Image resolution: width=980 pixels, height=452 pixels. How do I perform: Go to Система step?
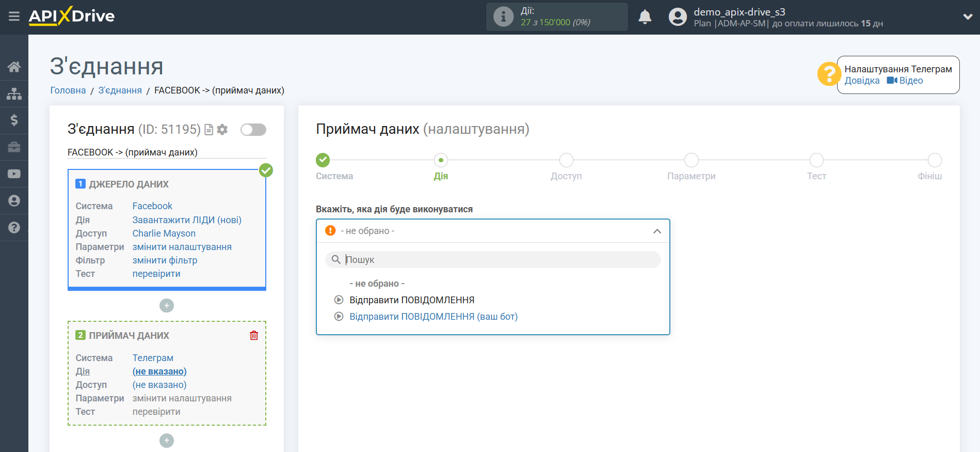[323, 160]
